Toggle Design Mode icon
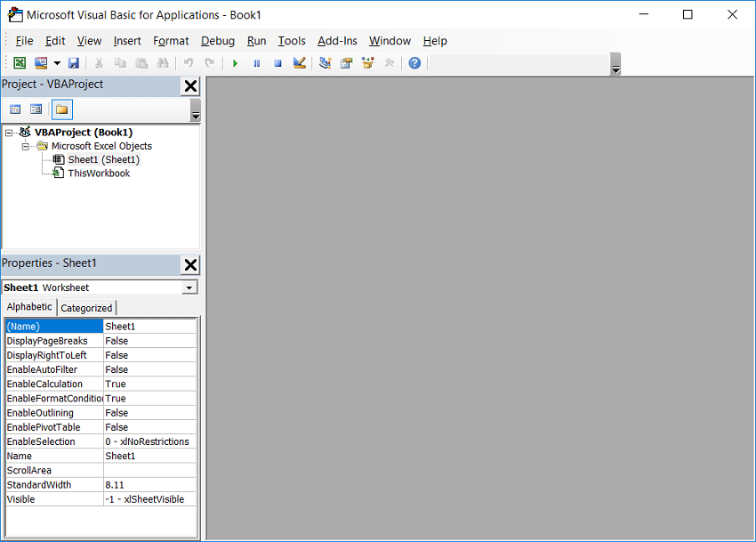The image size is (756, 542). coord(300,63)
